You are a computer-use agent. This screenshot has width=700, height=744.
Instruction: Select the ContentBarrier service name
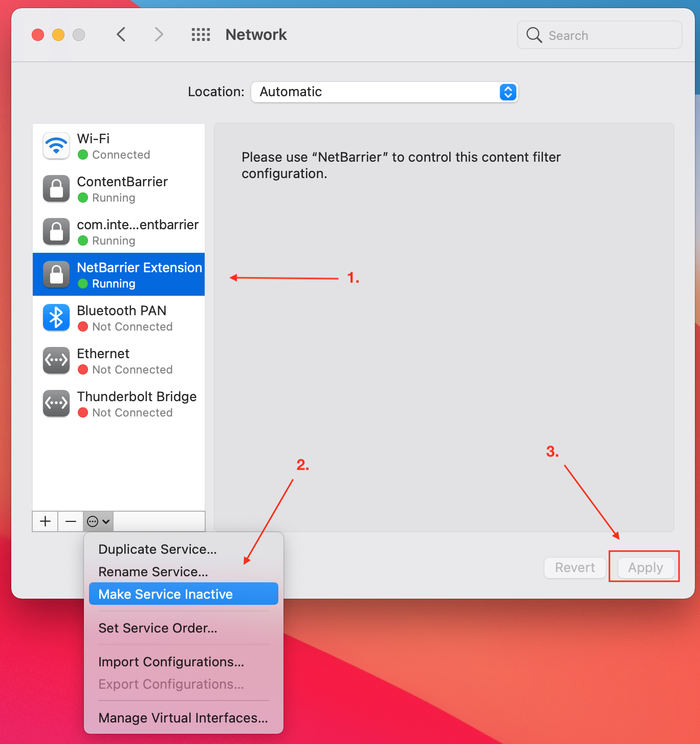122,182
